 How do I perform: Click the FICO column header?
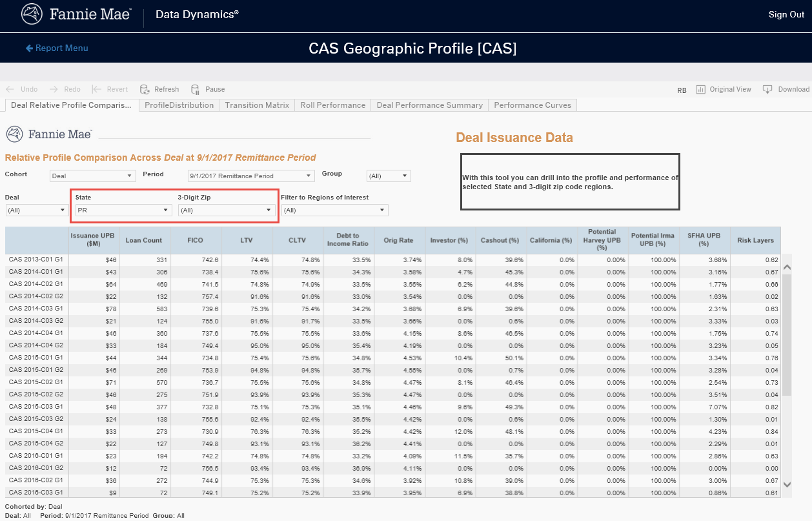[195, 240]
